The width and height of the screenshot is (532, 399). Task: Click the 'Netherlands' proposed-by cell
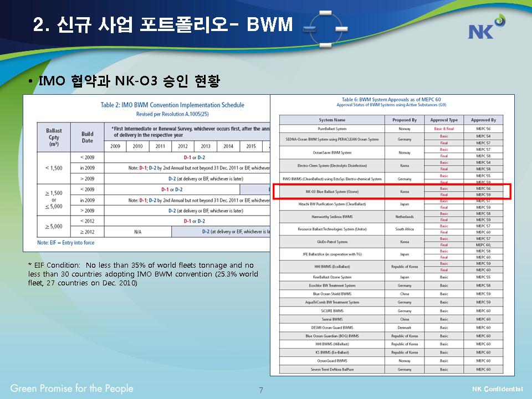pyautogui.click(x=405, y=217)
